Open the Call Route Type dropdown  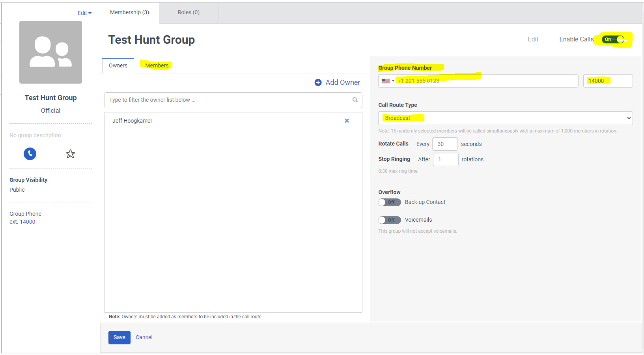505,118
